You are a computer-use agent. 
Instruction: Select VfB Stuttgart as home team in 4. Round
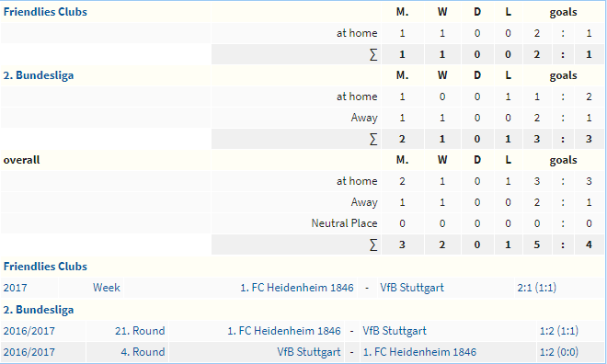309,352
